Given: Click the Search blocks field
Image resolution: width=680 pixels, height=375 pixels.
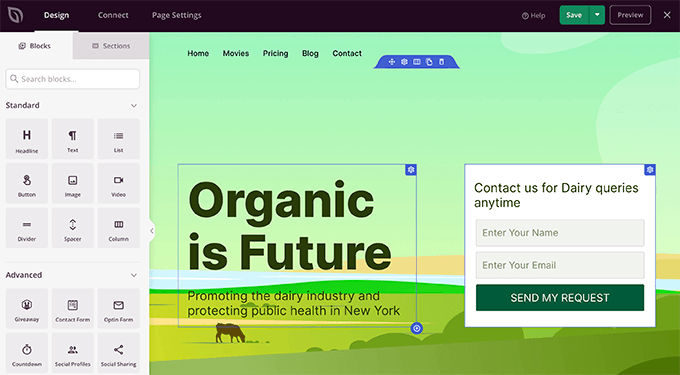Looking at the screenshot, I should (73, 79).
